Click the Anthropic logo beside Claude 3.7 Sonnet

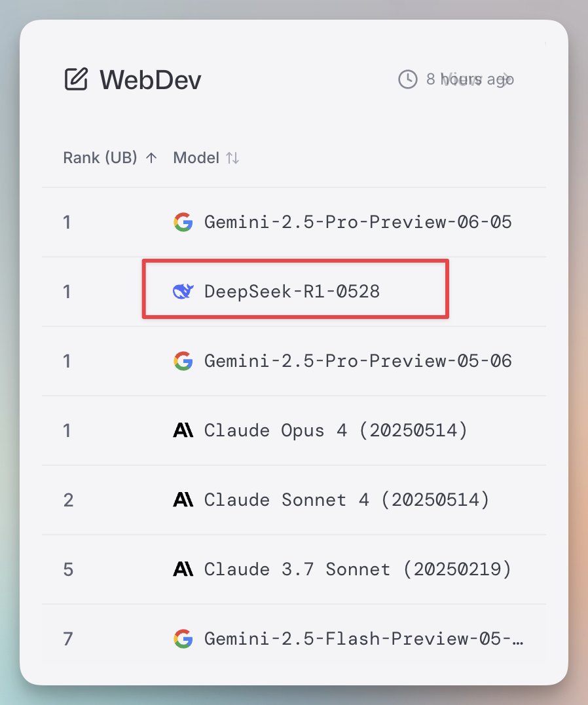(x=183, y=569)
